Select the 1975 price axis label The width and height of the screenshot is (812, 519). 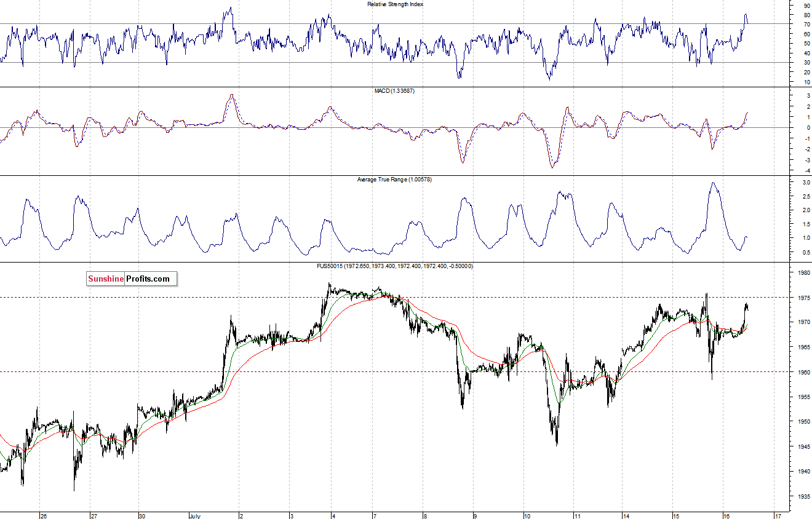805,297
